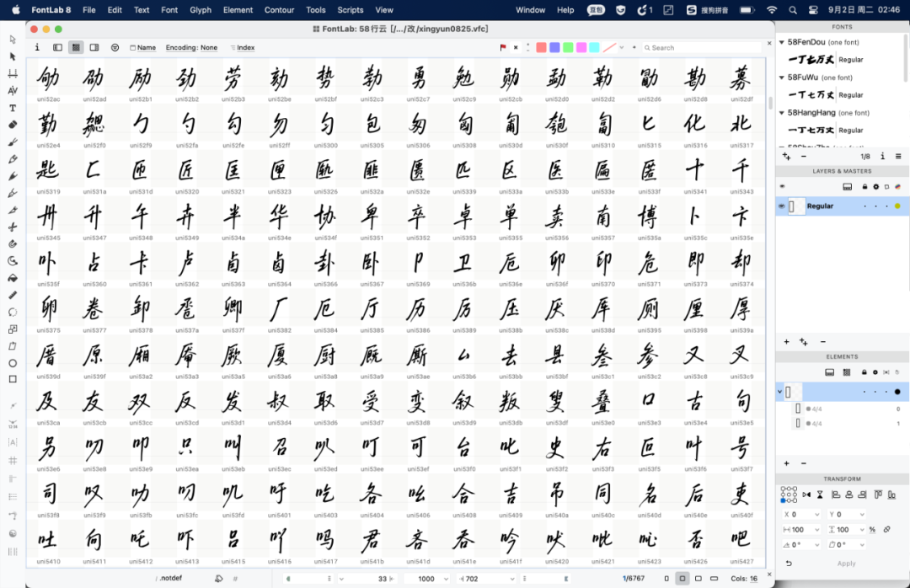Select the Text tool in left toolbar
This screenshot has width=910, height=588.
pos(13,108)
